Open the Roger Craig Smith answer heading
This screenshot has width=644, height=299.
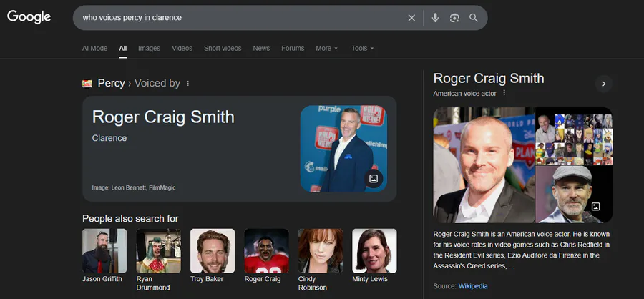coord(163,117)
